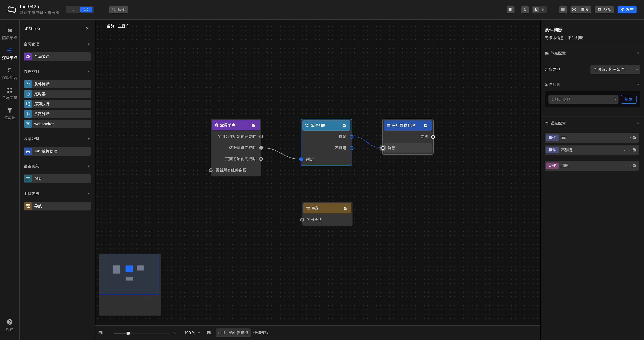Viewport: 644px width, 340px height.
Task: Select 逻辑组合 tab in left sidebar
Action: point(9,73)
